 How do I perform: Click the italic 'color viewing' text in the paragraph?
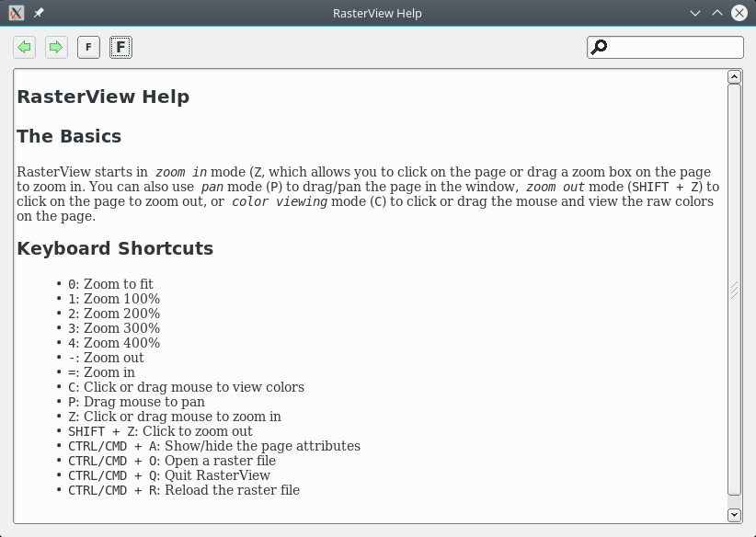(x=280, y=201)
